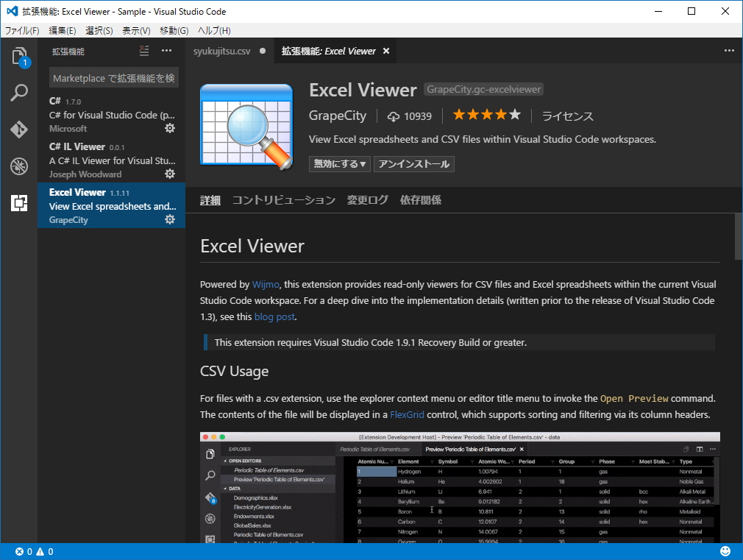Open the Source Control (Git) view

pyautogui.click(x=18, y=130)
